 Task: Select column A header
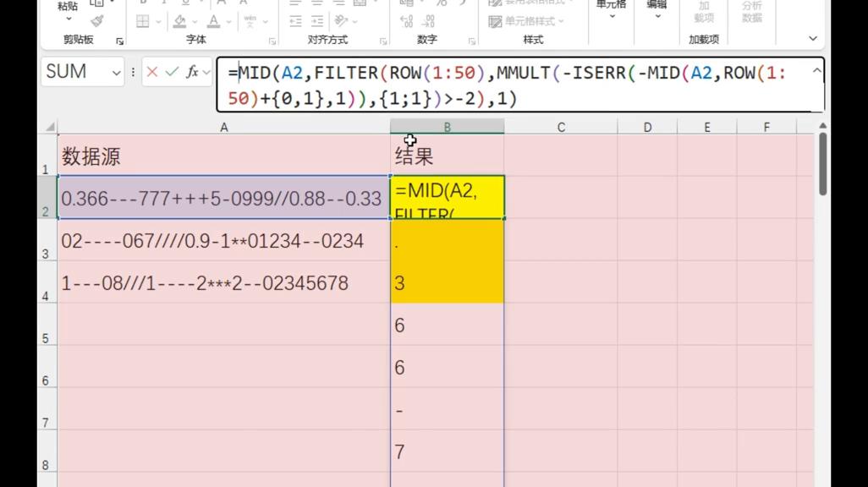pyautogui.click(x=223, y=128)
